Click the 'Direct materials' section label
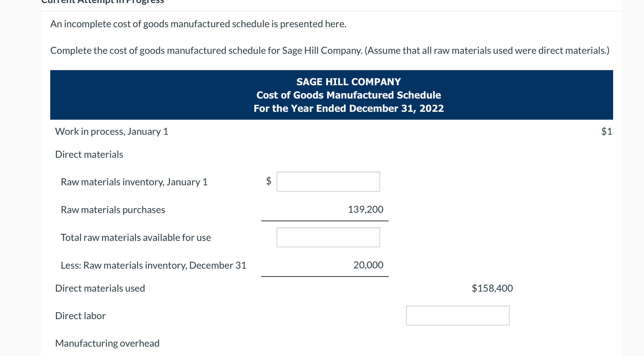 (x=89, y=154)
